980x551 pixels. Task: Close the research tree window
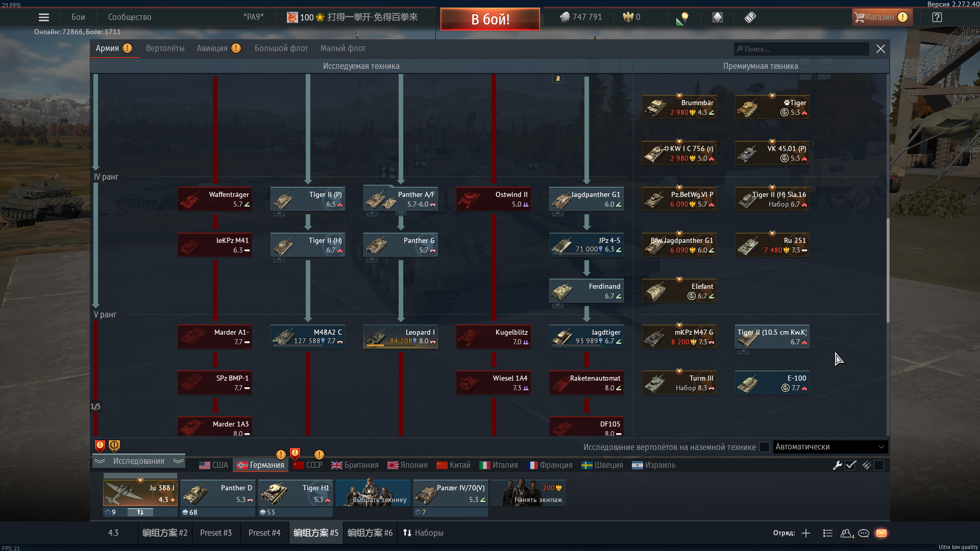(x=880, y=49)
